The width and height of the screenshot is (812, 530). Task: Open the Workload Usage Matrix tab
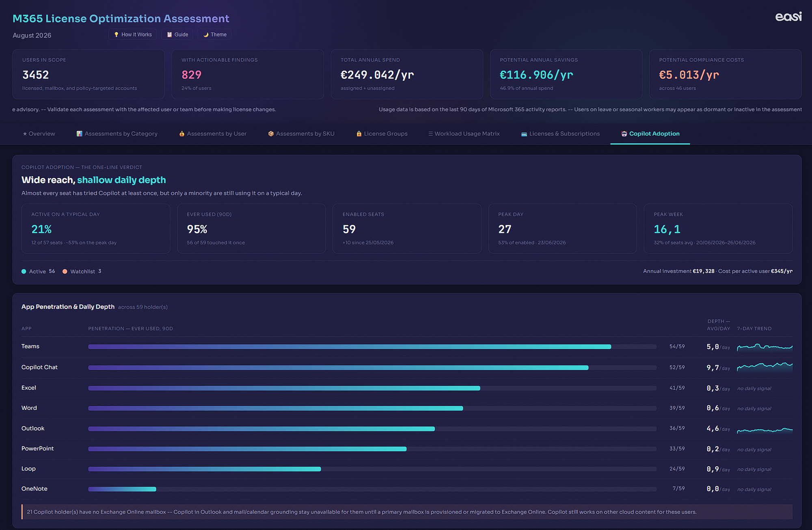pos(464,134)
